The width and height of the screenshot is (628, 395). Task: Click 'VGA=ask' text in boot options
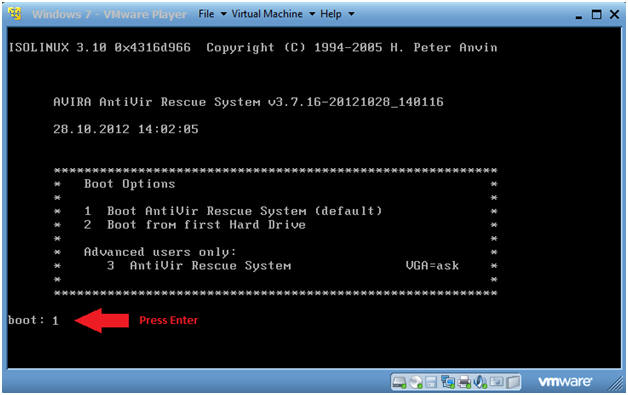point(433,266)
